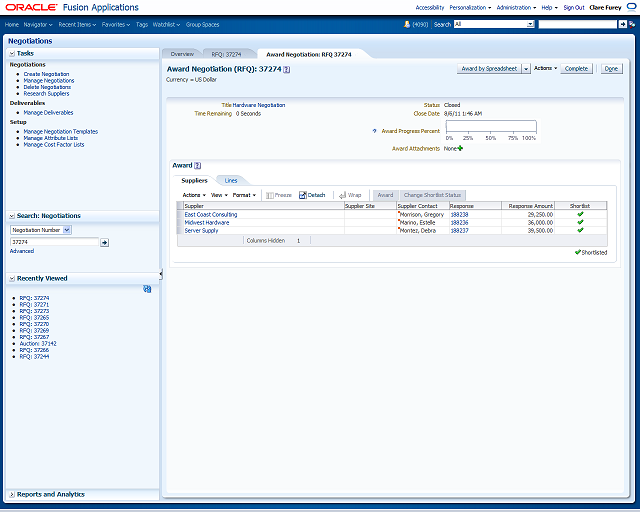
Task: Click the Done button
Action: pyautogui.click(x=611, y=69)
